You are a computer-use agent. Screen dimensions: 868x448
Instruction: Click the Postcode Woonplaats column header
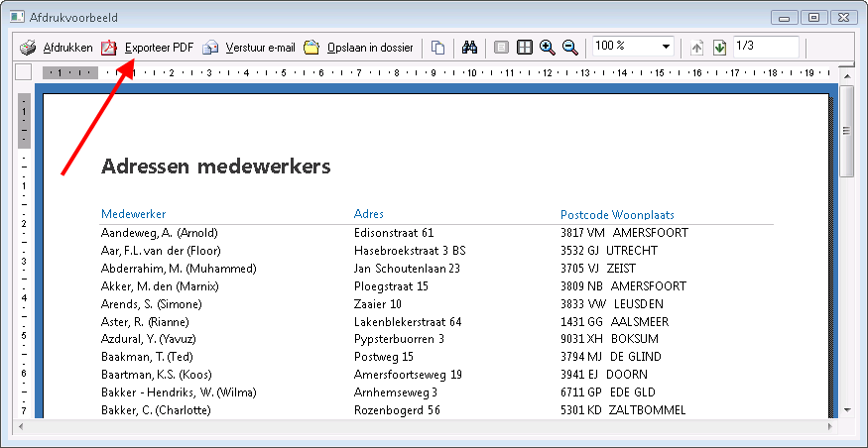(617, 215)
